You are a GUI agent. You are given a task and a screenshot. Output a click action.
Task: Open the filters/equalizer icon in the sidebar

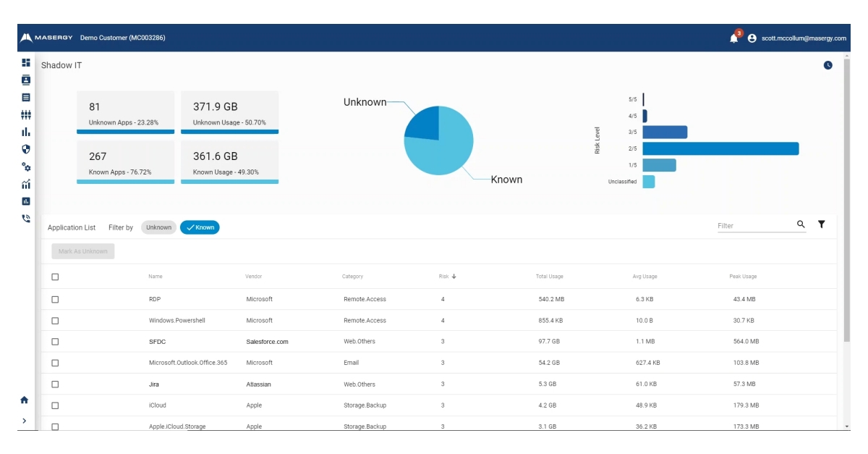(27, 112)
